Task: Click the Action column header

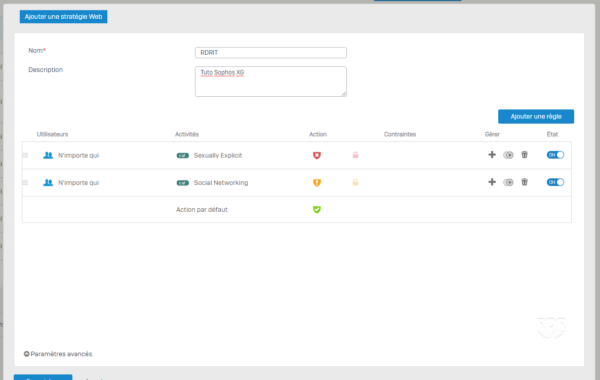Action: click(318, 134)
